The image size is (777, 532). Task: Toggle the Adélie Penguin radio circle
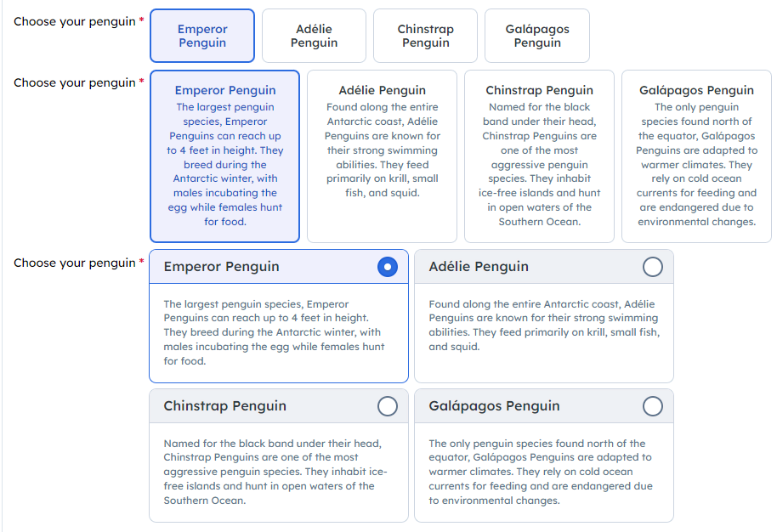(x=653, y=267)
